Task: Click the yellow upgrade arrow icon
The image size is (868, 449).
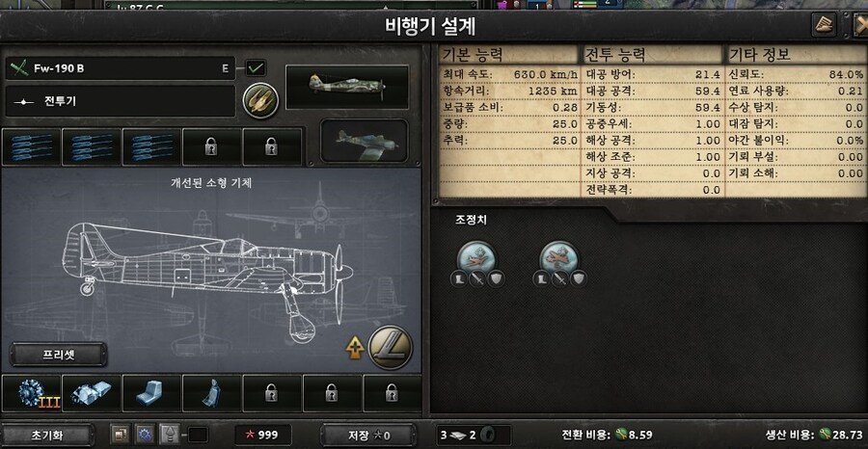Action: [x=355, y=347]
